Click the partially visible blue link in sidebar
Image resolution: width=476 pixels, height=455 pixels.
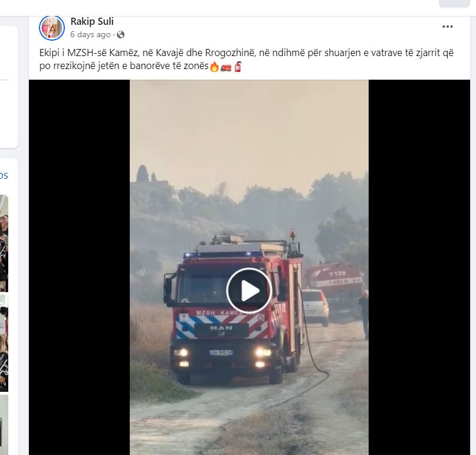(4, 176)
